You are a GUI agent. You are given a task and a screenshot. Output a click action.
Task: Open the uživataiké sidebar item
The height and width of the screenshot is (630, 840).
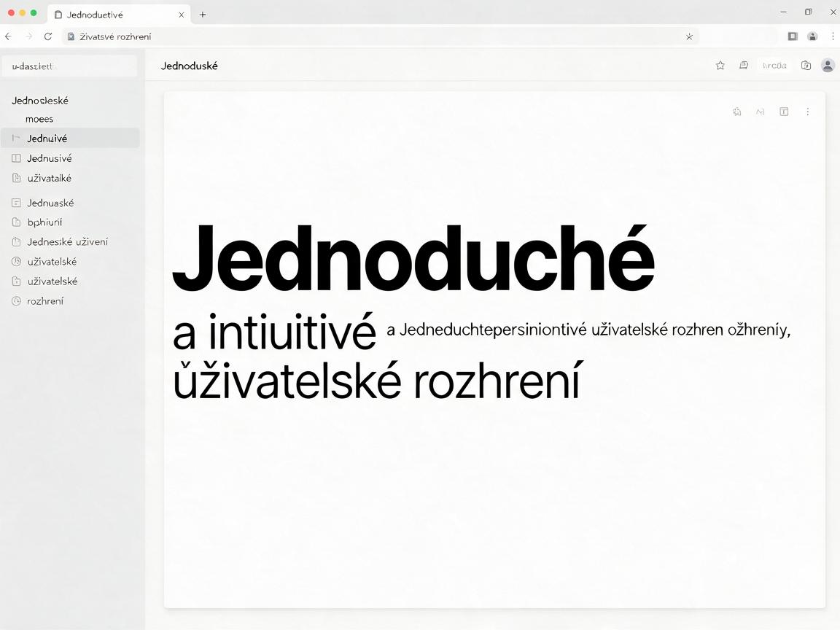(70, 178)
